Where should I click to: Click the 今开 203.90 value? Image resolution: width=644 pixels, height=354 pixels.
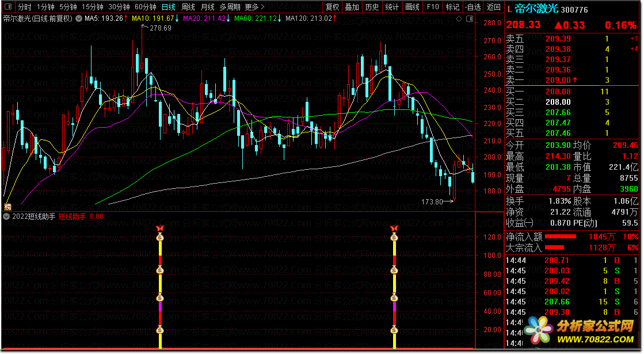[x=558, y=145]
